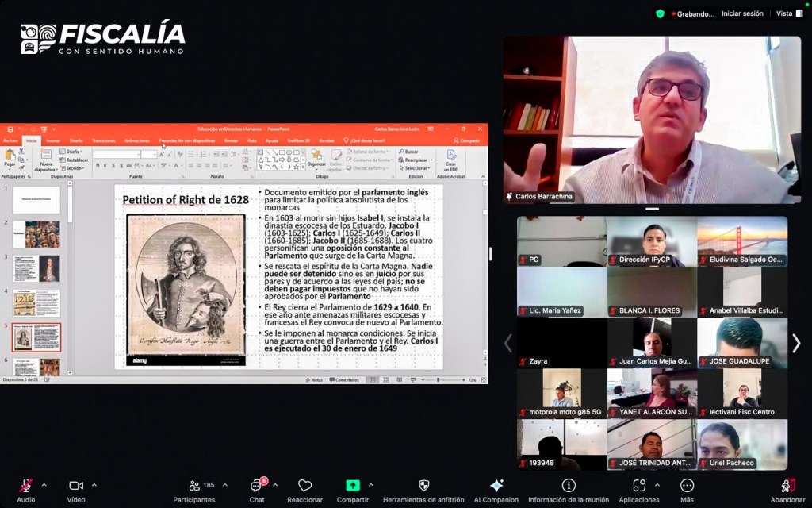Screen dimensions: 812x508
Task: Open the Participantes panel
Action: pos(194,486)
